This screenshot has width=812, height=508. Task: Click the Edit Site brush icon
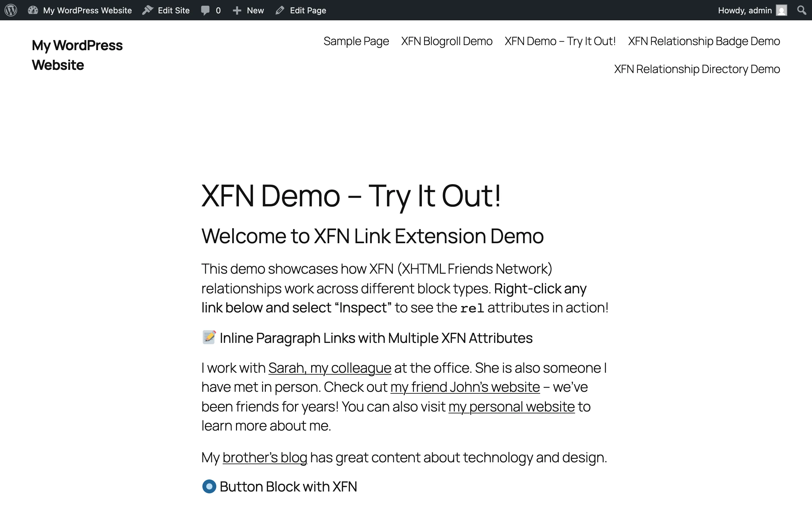point(147,10)
